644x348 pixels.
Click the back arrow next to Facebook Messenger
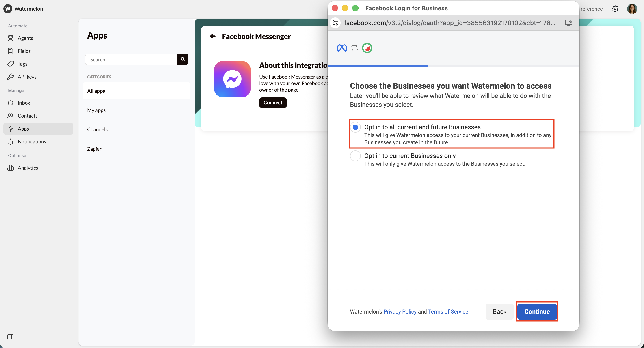(212, 36)
